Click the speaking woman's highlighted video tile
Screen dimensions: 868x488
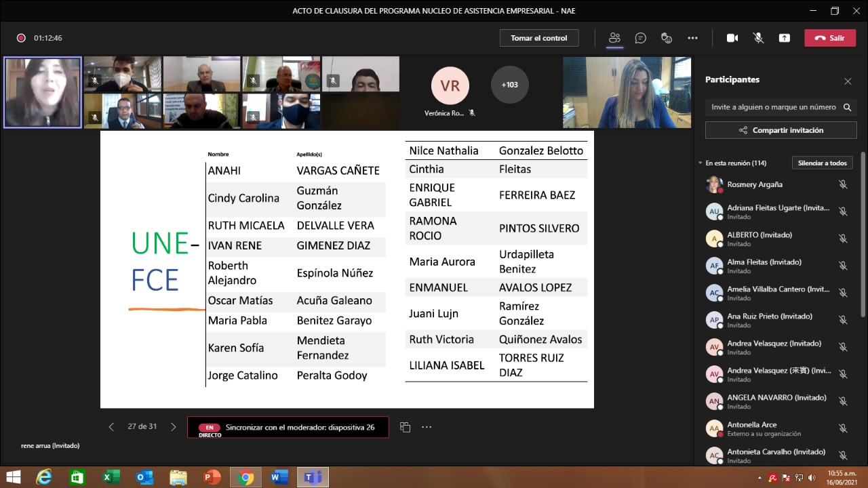(x=42, y=92)
